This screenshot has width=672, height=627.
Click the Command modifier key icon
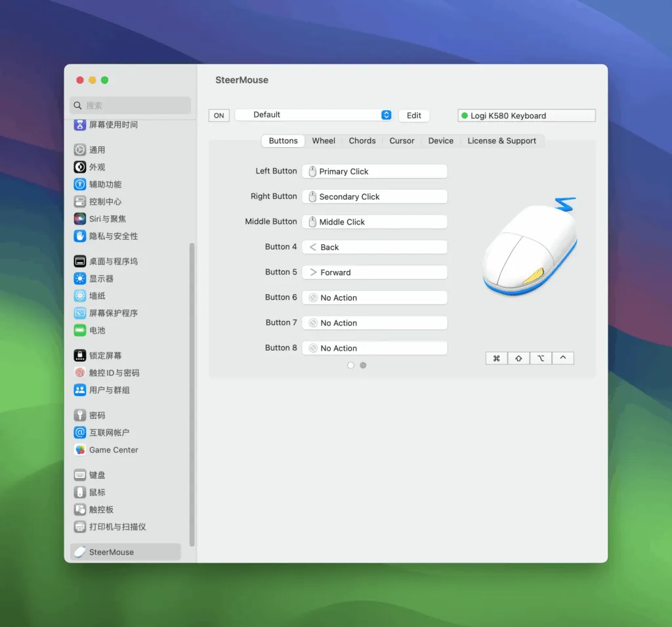[x=496, y=358]
